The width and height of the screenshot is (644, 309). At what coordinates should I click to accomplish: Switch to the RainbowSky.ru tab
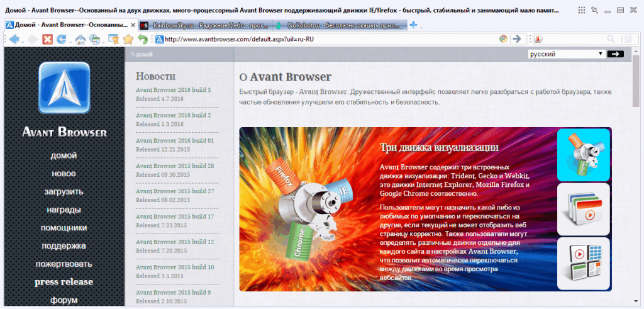click(205, 26)
